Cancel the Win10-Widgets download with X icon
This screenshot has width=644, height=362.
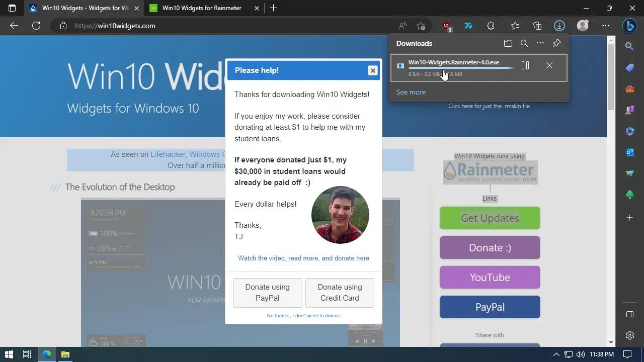(x=549, y=65)
